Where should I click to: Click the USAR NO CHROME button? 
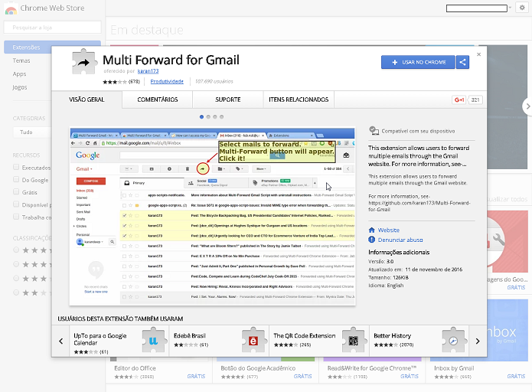click(x=418, y=62)
